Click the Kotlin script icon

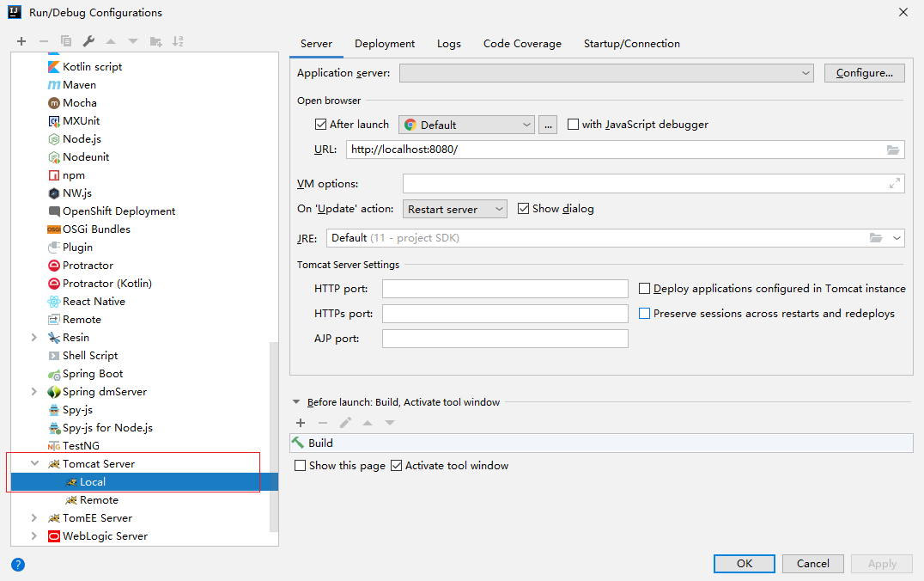[53, 67]
